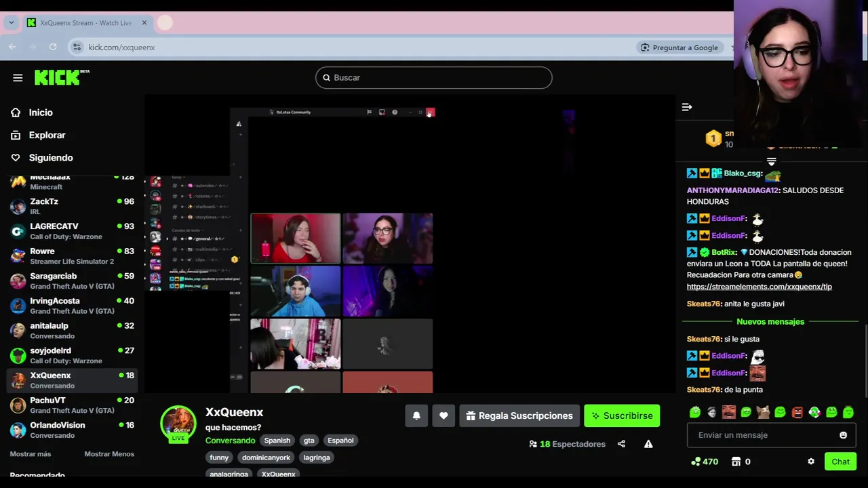Click Preguntar a Google lens button
Screen dimensions: 868x488
coord(679,47)
